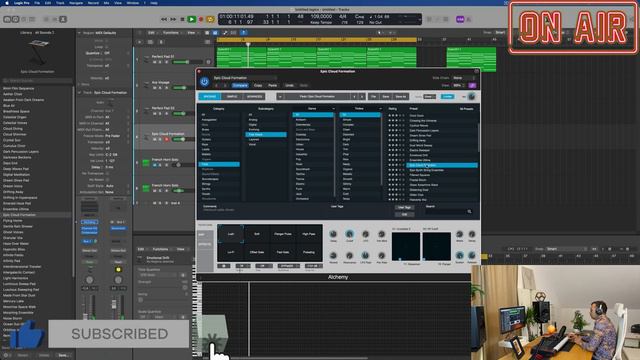Open the plugin View percentage dropdown
The height and width of the screenshot is (360, 640).
[459, 85]
